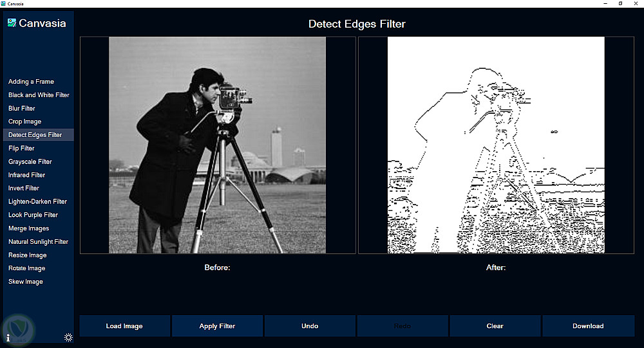Select Black and White Filter
Viewport: 644px width, 348px height.
pyautogui.click(x=39, y=95)
